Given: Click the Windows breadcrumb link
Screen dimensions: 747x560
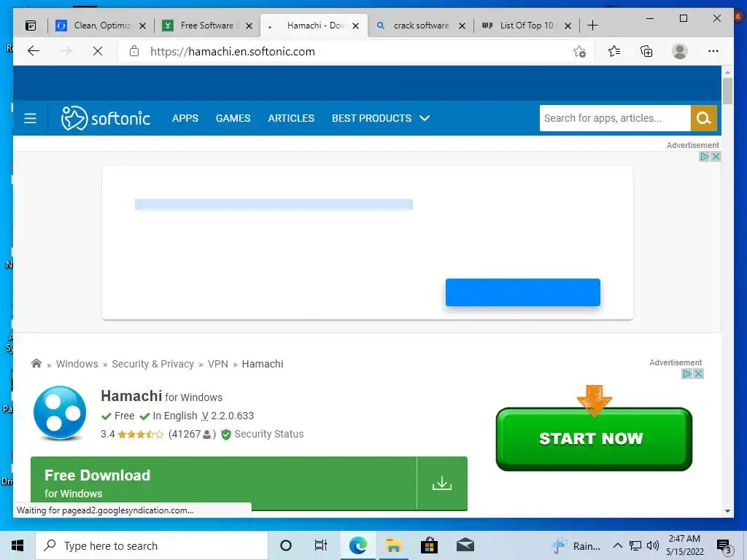Looking at the screenshot, I should (77, 364).
